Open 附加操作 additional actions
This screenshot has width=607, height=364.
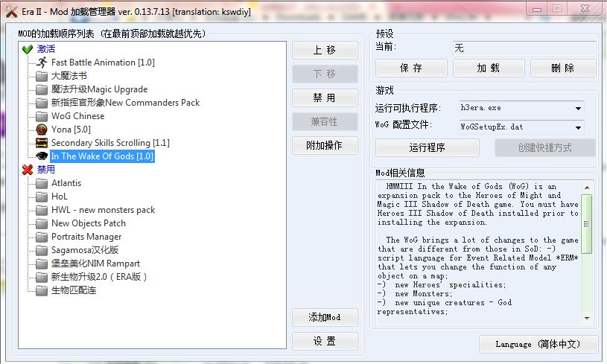(325, 145)
